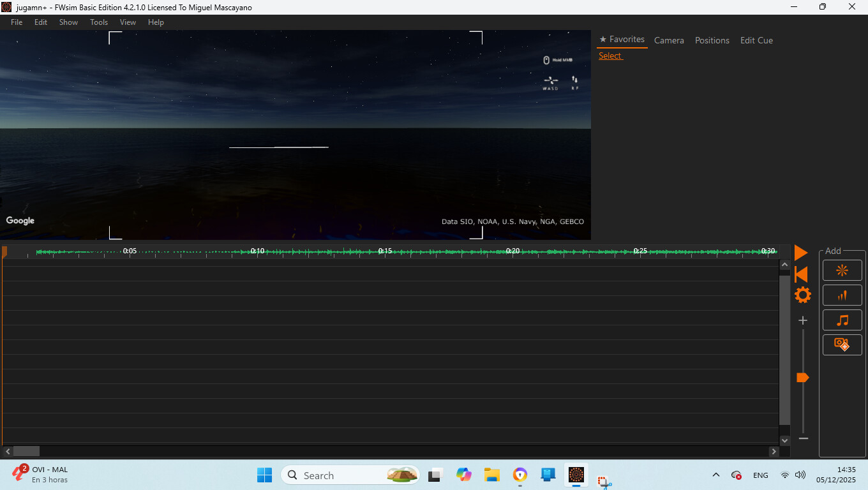The image size is (868, 490).
Task: Switch to the Camera tab
Action: [669, 40]
